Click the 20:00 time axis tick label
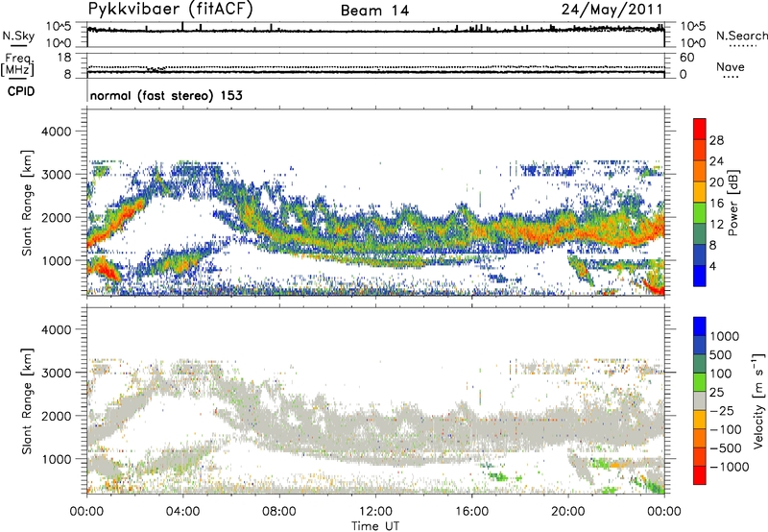Viewport: 768px width, 532px height. click(x=567, y=512)
